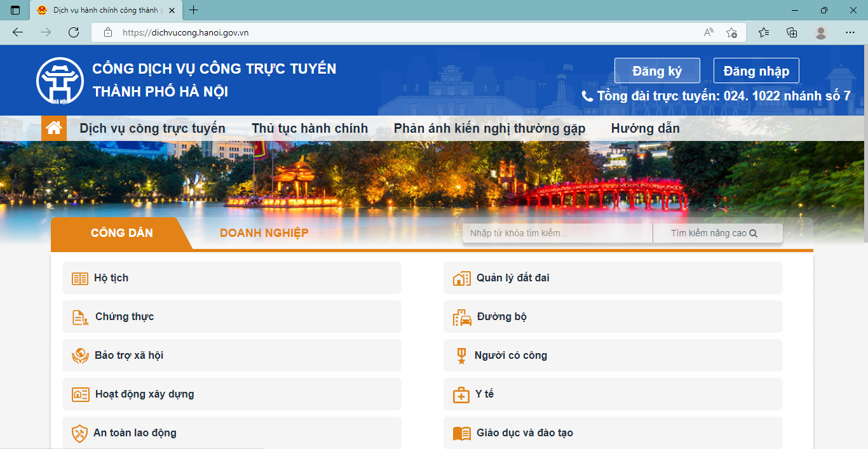Open the browser Settings and more menu
This screenshot has width=868, height=449.
coord(850,32)
